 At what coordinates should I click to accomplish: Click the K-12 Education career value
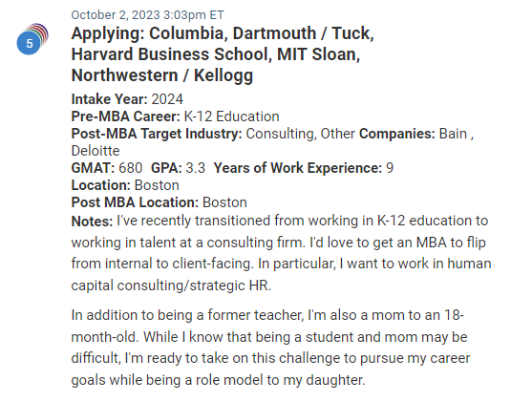click(231, 116)
